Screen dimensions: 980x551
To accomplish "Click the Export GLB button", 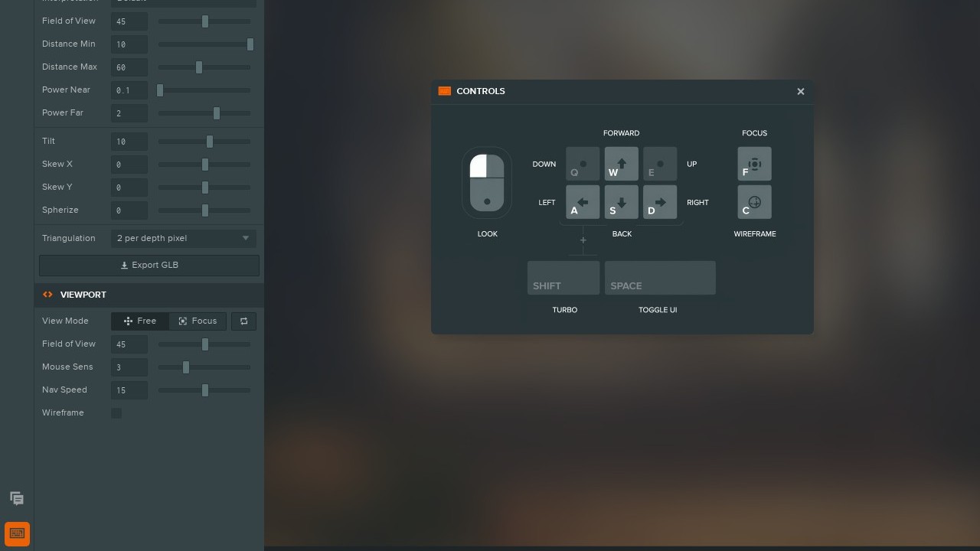I will [x=149, y=266].
